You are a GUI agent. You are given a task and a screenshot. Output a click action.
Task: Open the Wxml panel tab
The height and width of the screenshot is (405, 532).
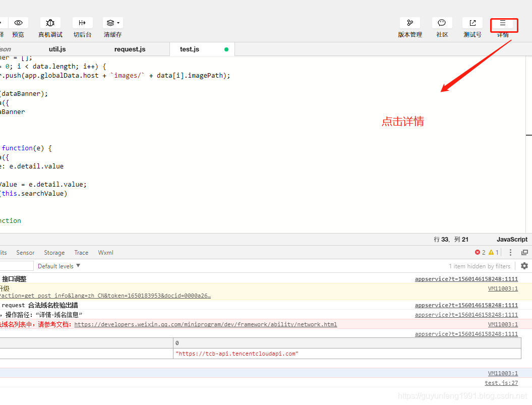coord(105,253)
